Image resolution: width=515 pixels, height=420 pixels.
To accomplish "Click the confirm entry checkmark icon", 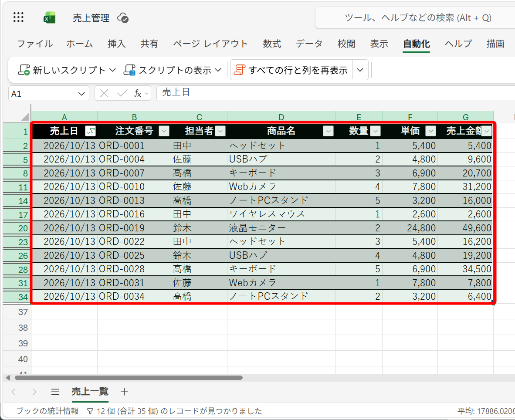I will (x=122, y=94).
